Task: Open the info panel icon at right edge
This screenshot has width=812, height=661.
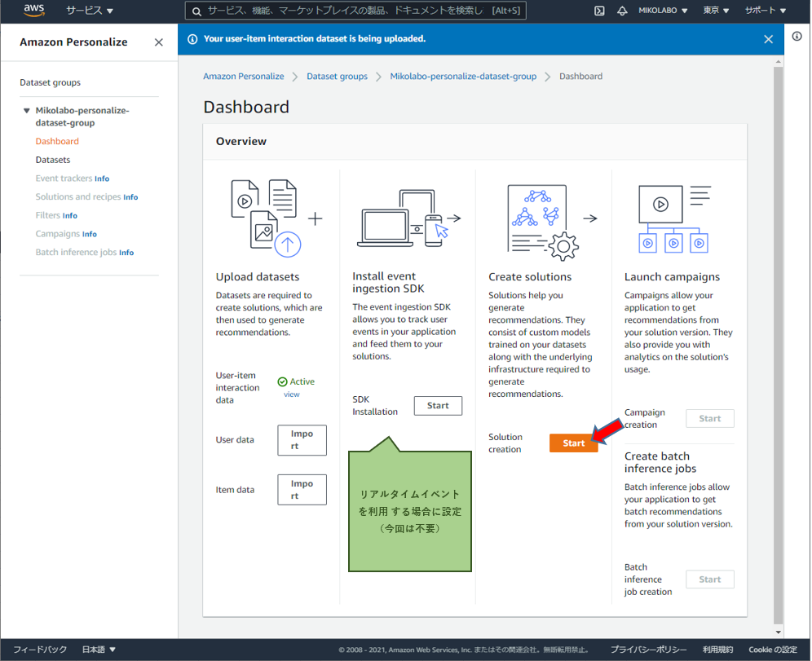Action: tap(797, 36)
